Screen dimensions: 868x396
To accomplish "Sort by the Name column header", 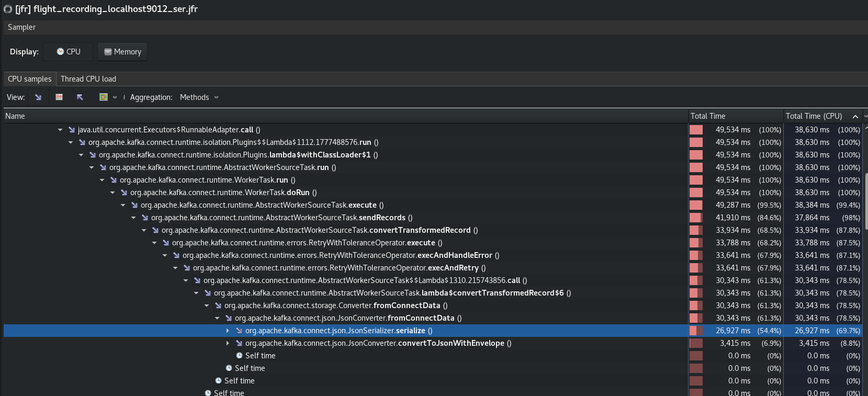I will click(x=345, y=116).
